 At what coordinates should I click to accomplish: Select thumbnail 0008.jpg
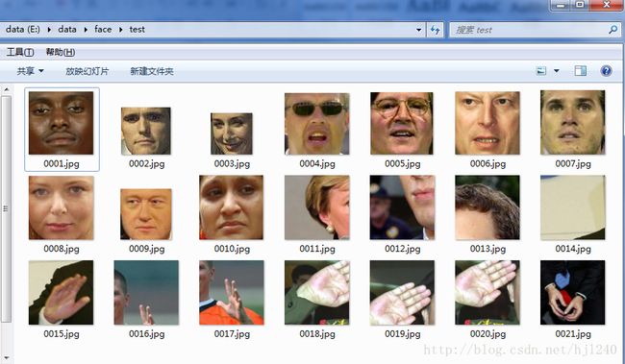click(x=62, y=207)
